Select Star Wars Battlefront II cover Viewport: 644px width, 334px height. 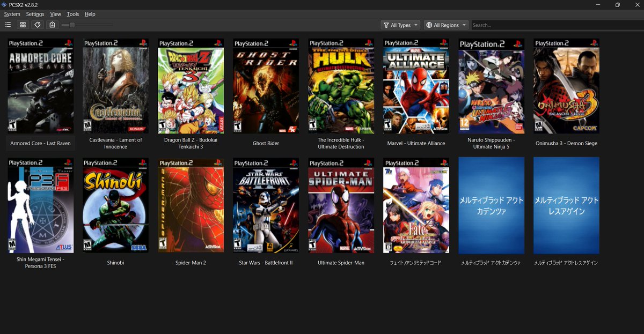tap(266, 205)
